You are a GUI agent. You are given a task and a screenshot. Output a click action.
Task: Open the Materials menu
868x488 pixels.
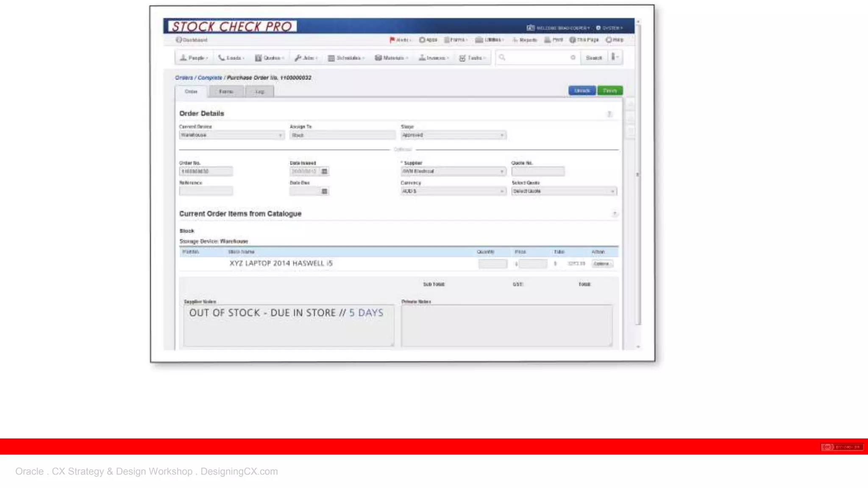pos(391,58)
